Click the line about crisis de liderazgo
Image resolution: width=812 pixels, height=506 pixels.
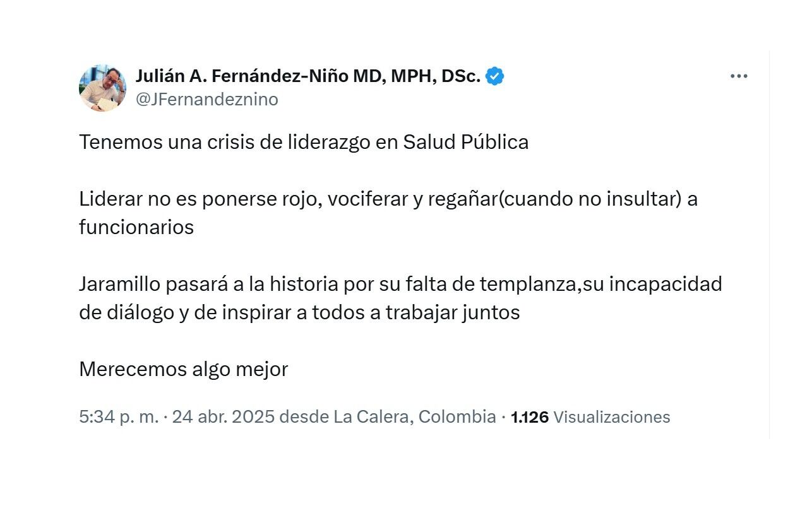point(303,142)
